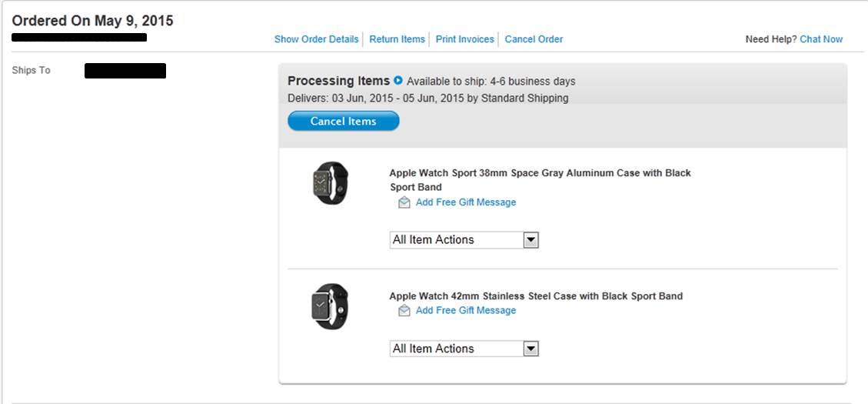Click the Ordered On May 9, 2015 heading
This screenshot has width=868, height=404.
tap(92, 21)
